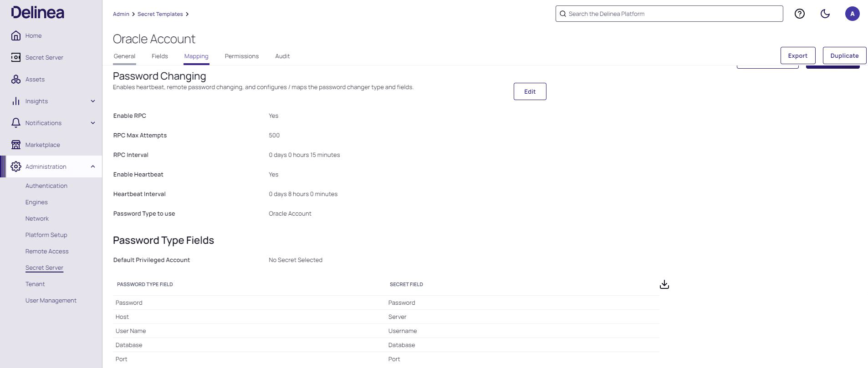Image resolution: width=868 pixels, height=368 pixels.
Task: Open the Permissions tab
Action: pyautogui.click(x=241, y=56)
